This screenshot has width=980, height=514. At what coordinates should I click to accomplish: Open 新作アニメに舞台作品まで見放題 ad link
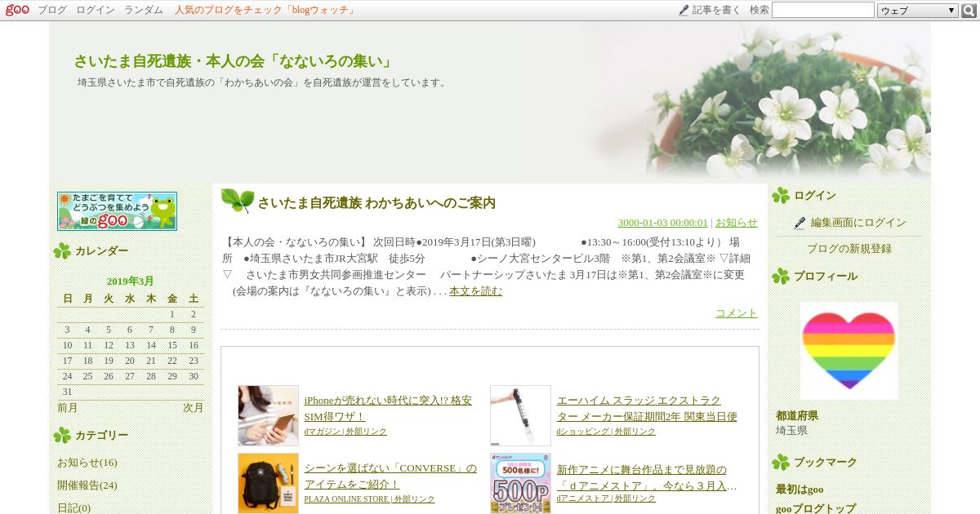pyautogui.click(x=647, y=477)
